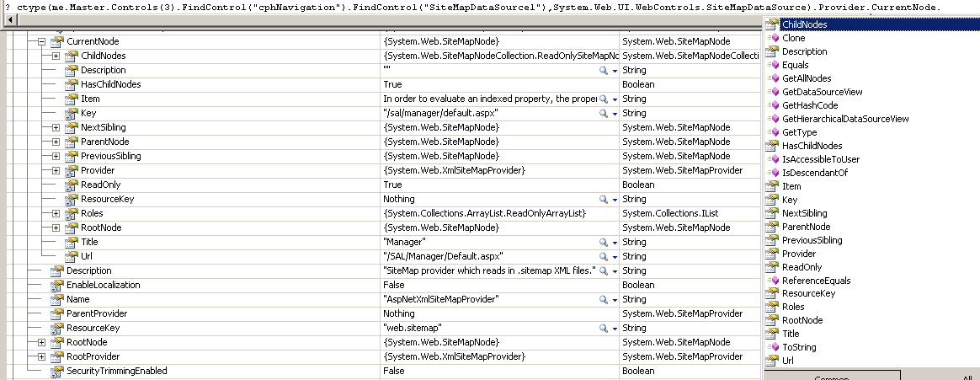This screenshot has width=980, height=380.
Task: Choose ToString from the completion list
Action: coord(799,347)
